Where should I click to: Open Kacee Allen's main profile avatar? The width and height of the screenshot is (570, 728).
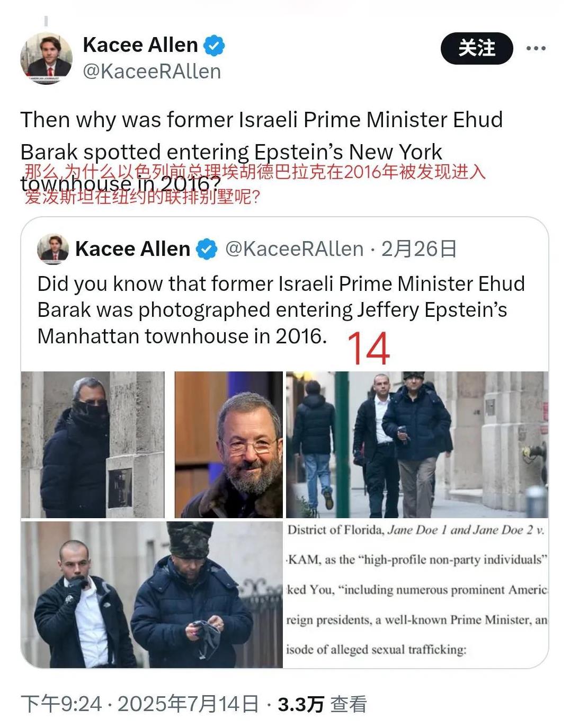point(46,58)
